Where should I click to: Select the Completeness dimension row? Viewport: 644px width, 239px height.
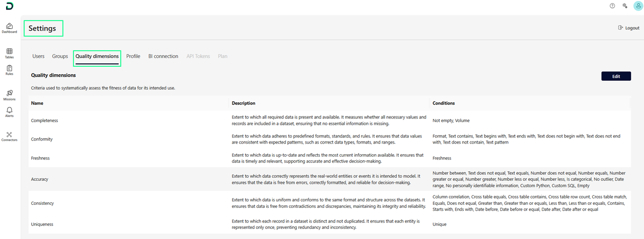tap(45, 121)
